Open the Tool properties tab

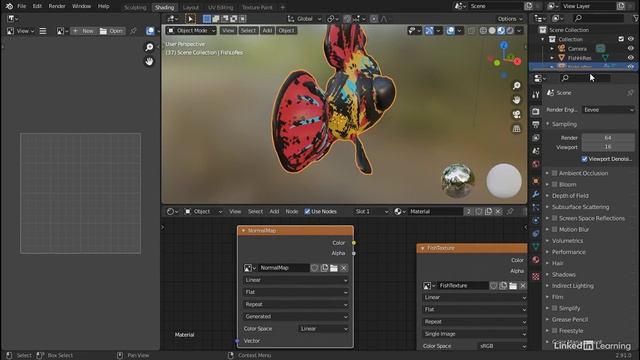click(536, 95)
